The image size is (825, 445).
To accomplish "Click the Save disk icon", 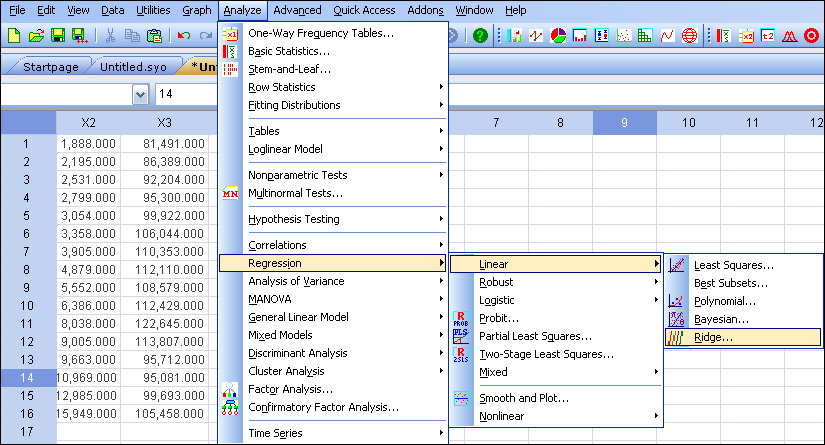I will coord(58,36).
